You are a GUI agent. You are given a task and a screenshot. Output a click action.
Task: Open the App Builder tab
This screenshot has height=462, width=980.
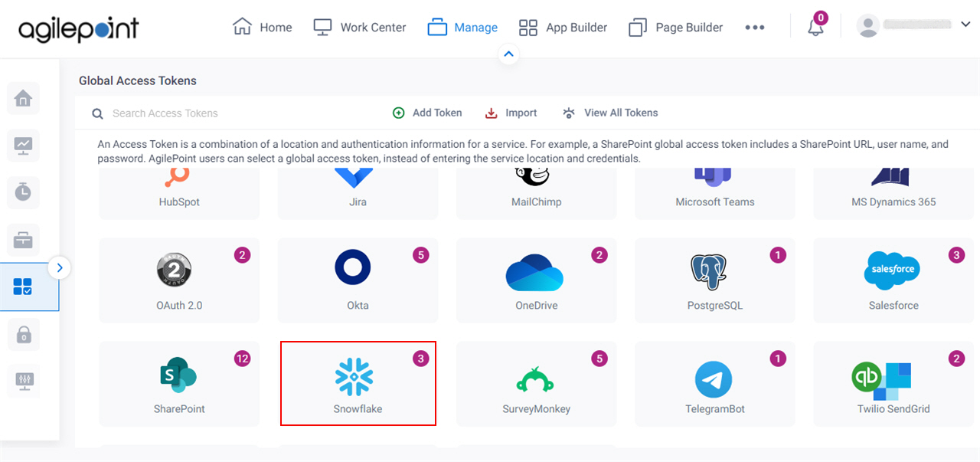pos(563,28)
